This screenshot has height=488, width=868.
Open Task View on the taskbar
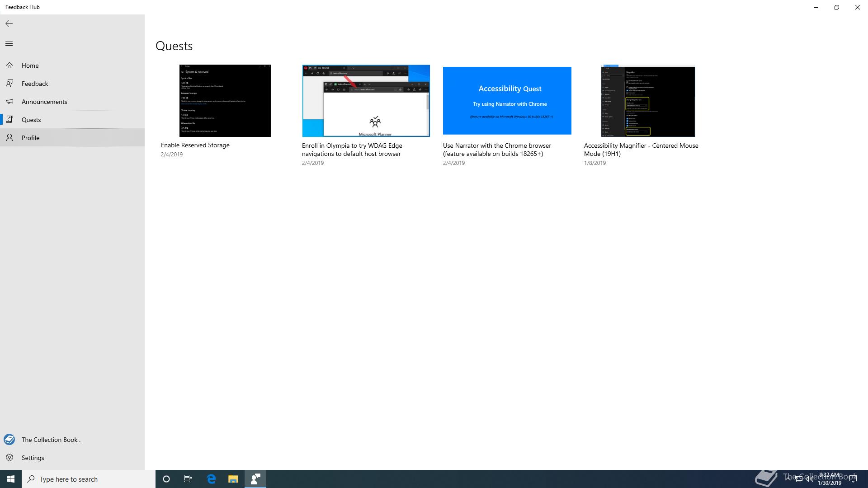pyautogui.click(x=188, y=479)
